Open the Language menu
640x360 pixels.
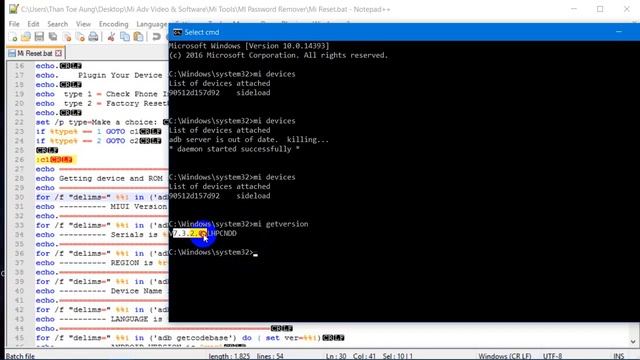[x=152, y=24]
